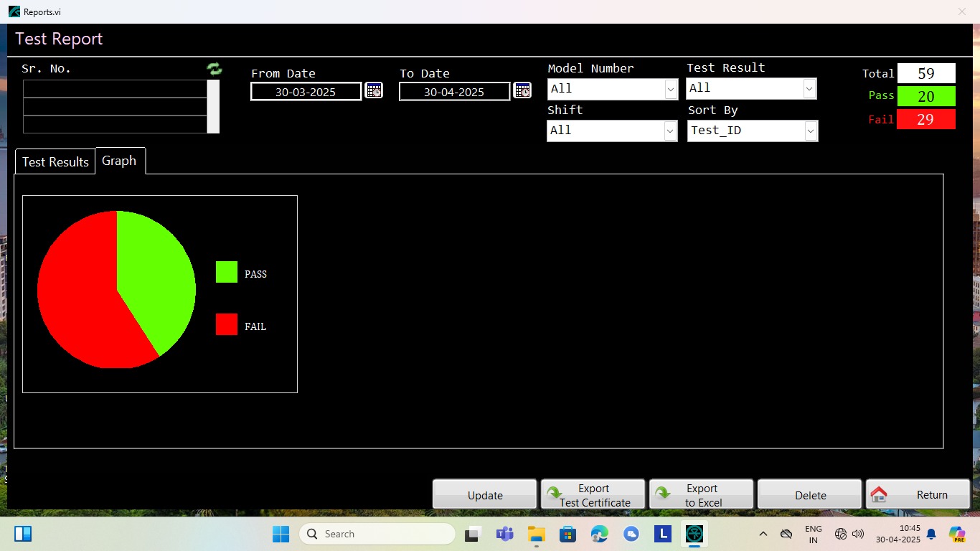Click the green refresh icon above Sr. No. list

[x=214, y=69]
